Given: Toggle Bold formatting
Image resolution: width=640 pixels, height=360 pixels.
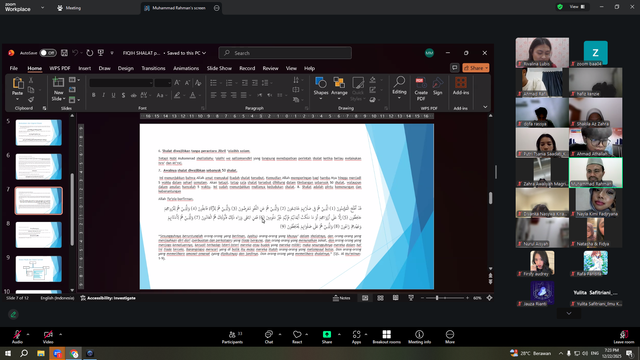Looking at the screenshot, I should pos(93,96).
